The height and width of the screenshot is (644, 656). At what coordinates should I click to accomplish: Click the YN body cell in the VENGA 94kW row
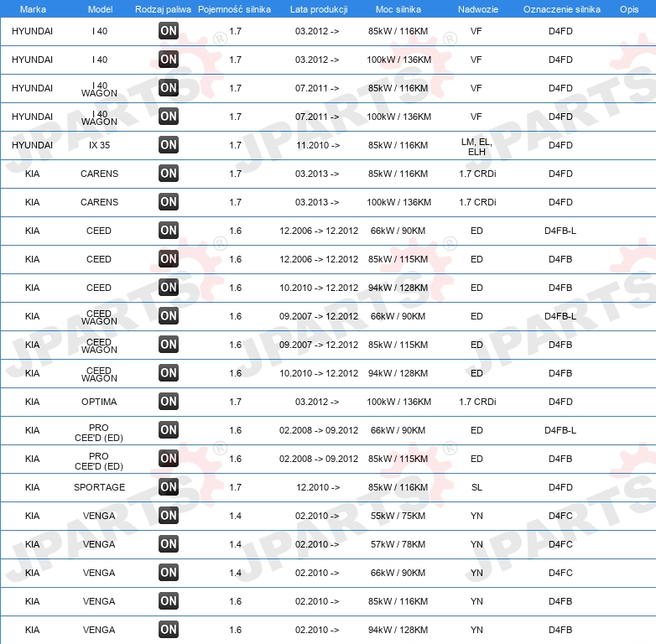click(476, 630)
